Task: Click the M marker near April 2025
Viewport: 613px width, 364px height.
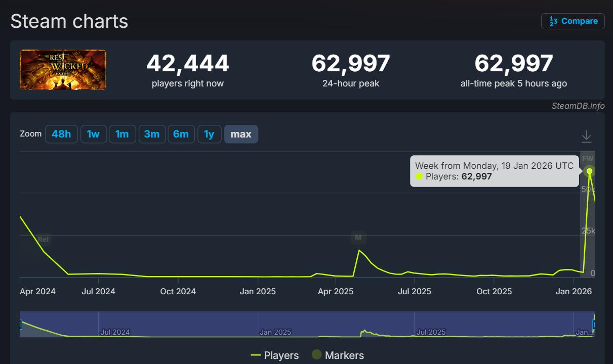Action: (x=358, y=237)
